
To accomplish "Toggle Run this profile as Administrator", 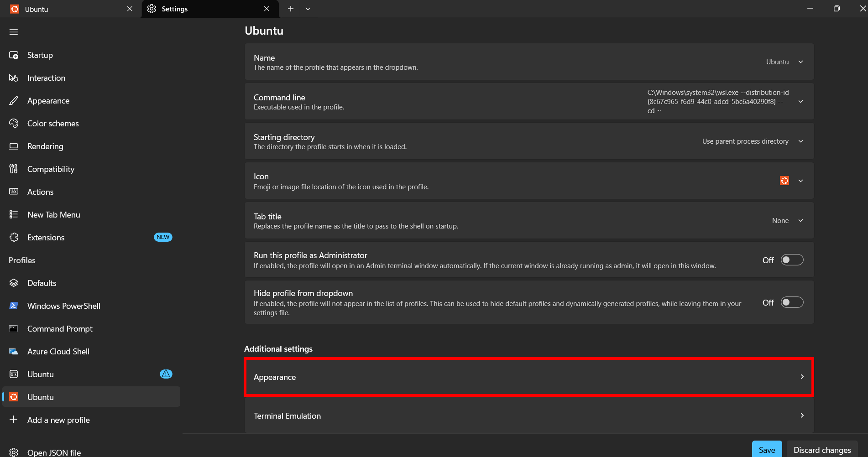I will [x=792, y=260].
